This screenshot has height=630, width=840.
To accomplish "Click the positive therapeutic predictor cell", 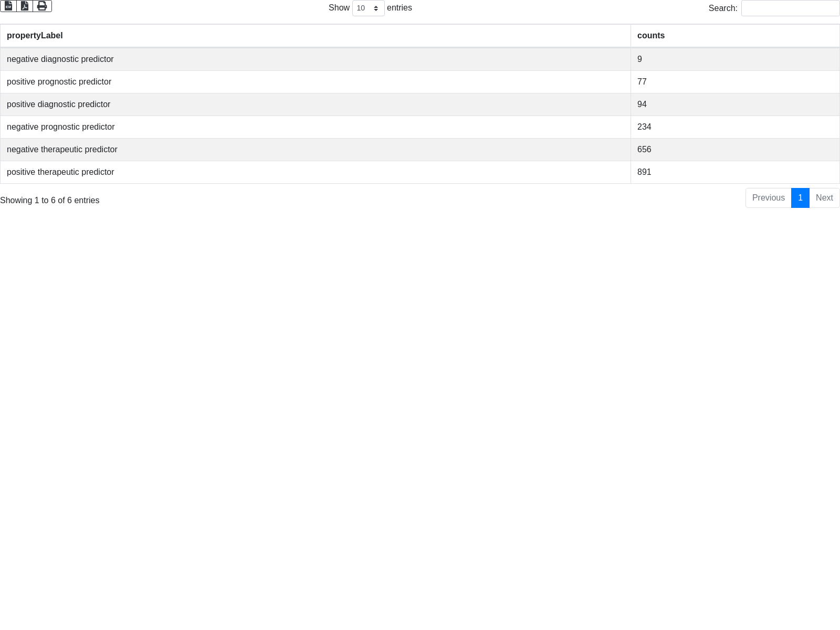I will pos(60,172).
